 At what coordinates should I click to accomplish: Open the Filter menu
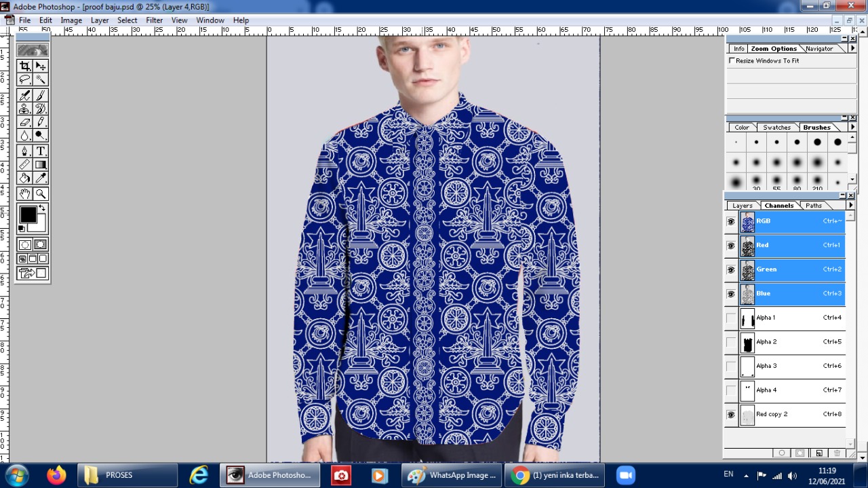[155, 20]
